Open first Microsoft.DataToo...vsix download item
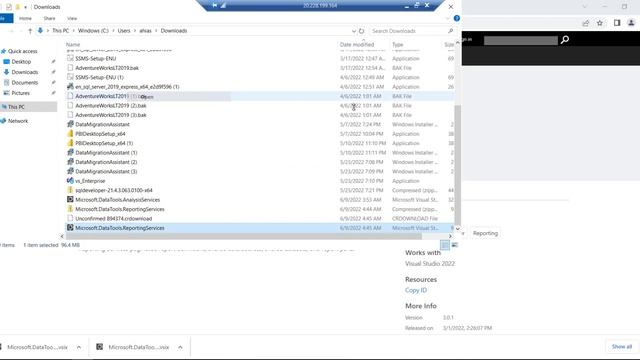 (x=37, y=347)
